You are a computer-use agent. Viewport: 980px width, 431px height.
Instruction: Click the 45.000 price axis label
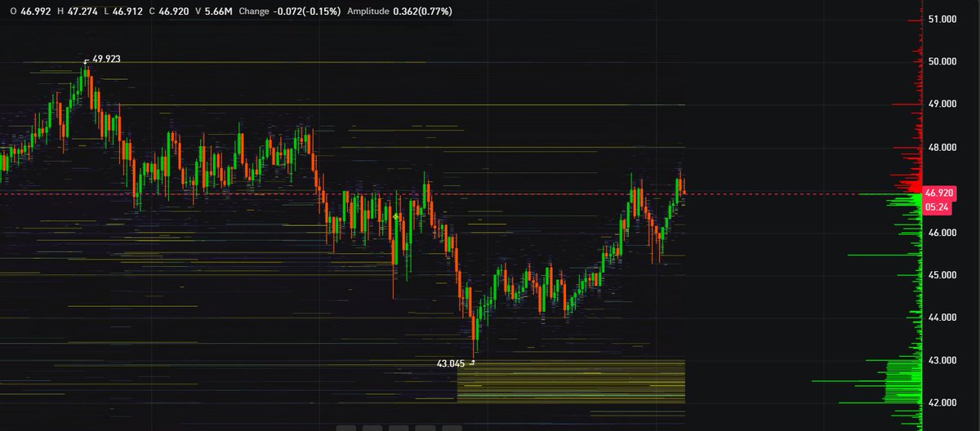[942, 275]
